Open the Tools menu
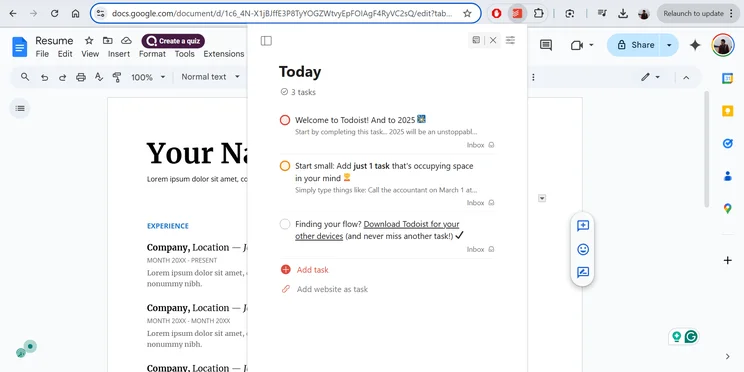The height and width of the screenshot is (372, 744). pyautogui.click(x=185, y=54)
